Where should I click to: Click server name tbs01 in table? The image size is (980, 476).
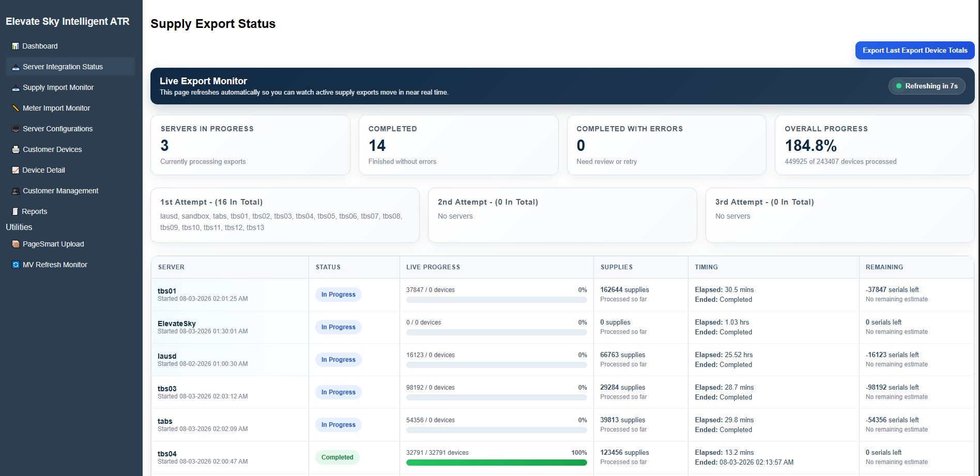[167, 291]
